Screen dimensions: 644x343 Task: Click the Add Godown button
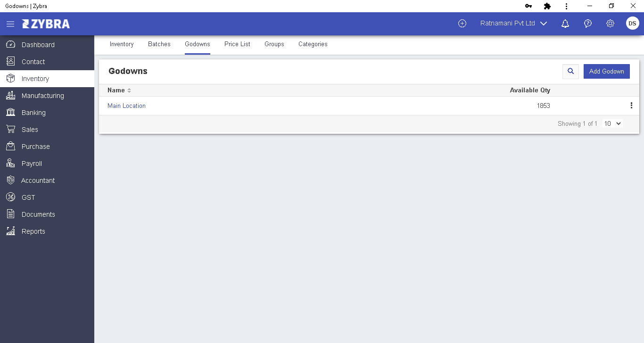tap(606, 71)
